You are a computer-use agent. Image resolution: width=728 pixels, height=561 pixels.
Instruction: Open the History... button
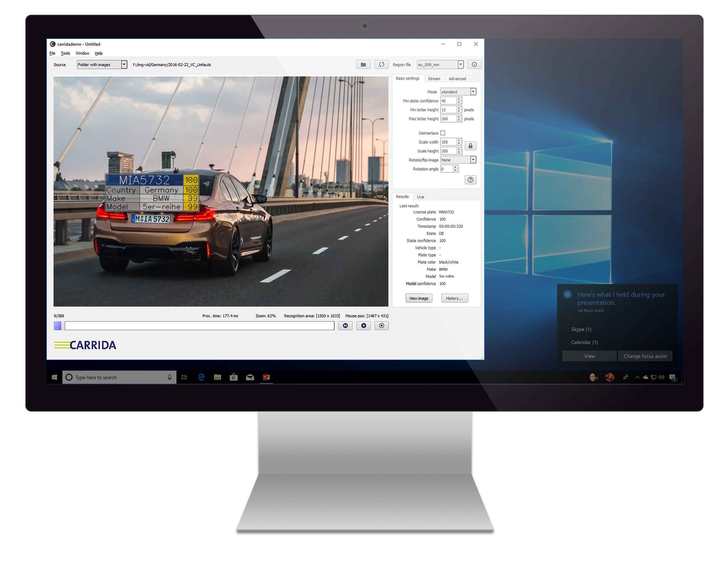pyautogui.click(x=454, y=298)
